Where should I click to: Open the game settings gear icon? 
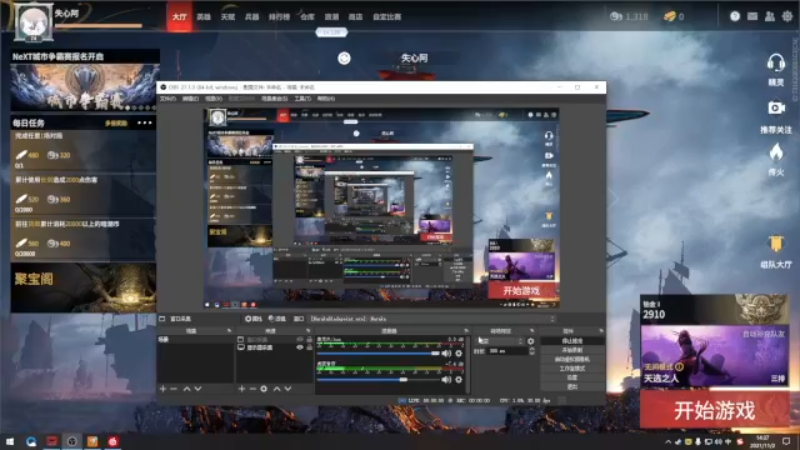coord(788,16)
